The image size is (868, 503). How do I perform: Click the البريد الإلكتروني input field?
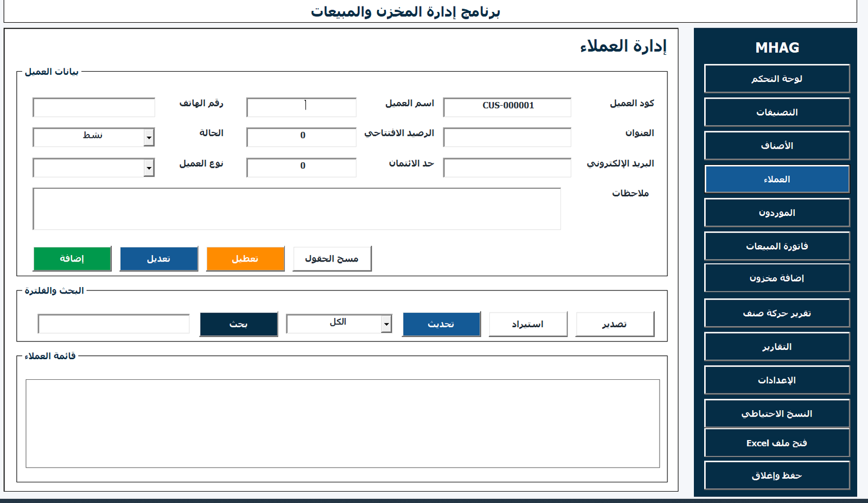click(507, 167)
